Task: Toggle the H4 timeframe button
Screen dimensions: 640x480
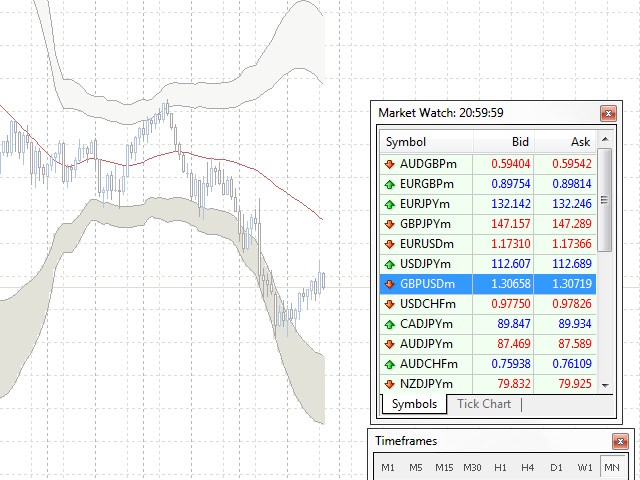Action: click(527, 468)
